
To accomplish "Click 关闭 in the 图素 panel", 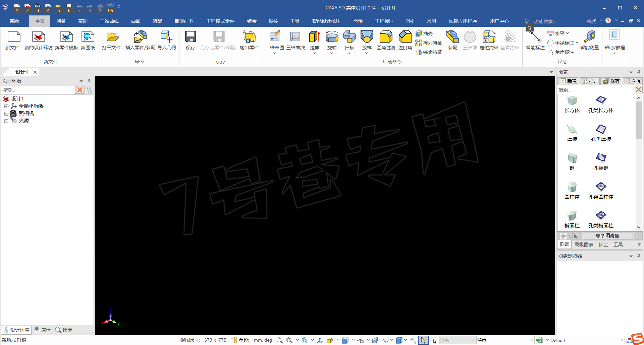I will pyautogui.click(x=633, y=81).
